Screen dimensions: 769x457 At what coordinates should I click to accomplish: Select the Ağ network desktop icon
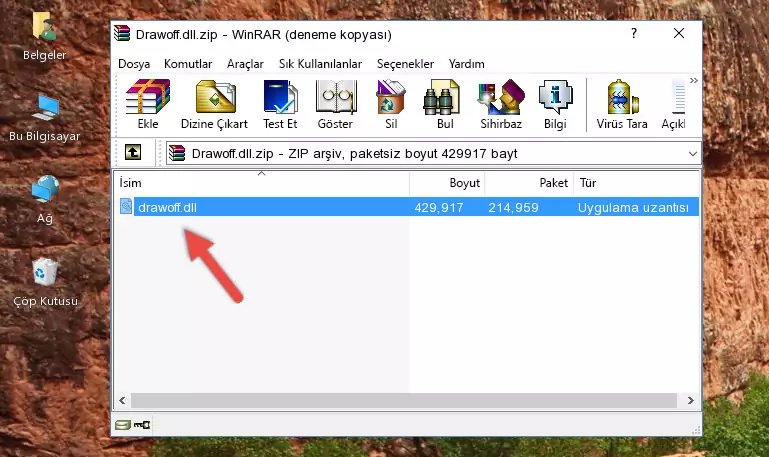[x=45, y=200]
